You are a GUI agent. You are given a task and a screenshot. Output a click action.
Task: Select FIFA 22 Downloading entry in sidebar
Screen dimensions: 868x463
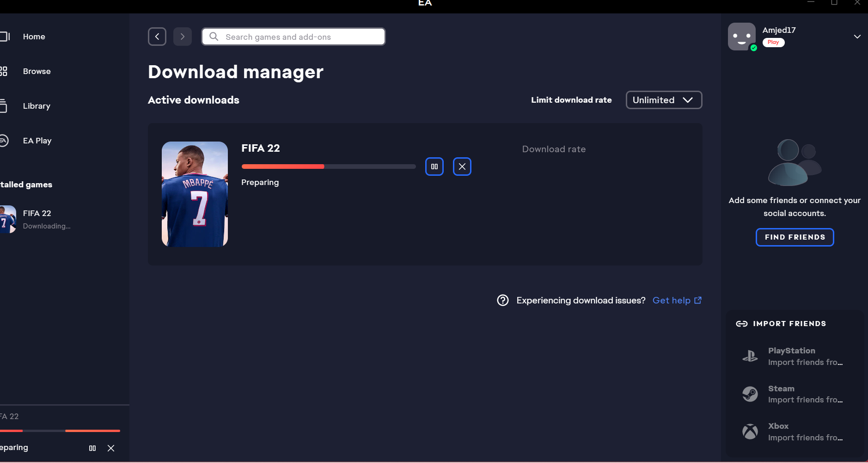(x=46, y=219)
